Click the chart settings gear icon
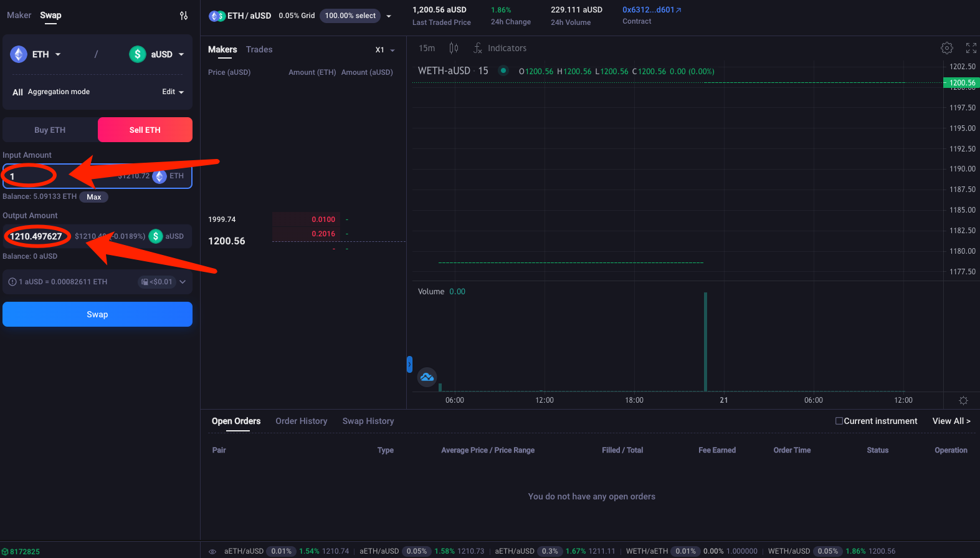This screenshot has height=558, width=980. (946, 48)
